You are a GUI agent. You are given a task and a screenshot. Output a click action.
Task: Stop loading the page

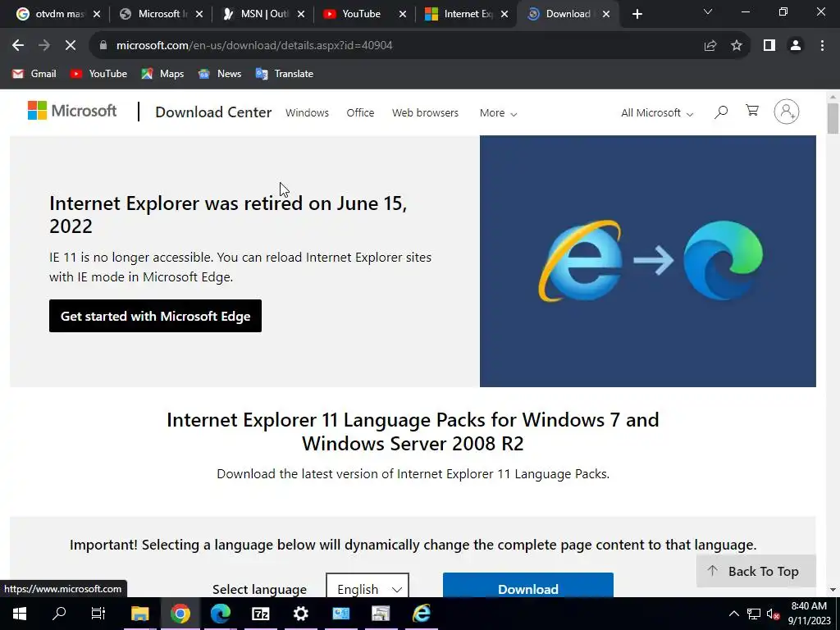(x=71, y=46)
